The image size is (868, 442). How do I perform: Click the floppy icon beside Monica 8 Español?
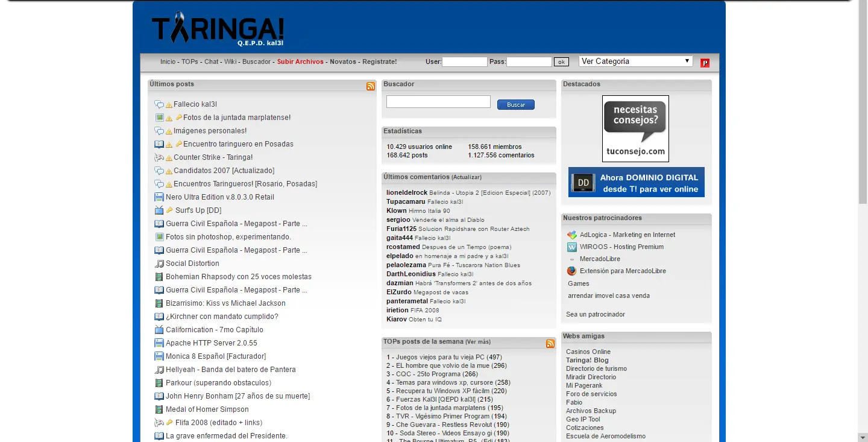(159, 356)
